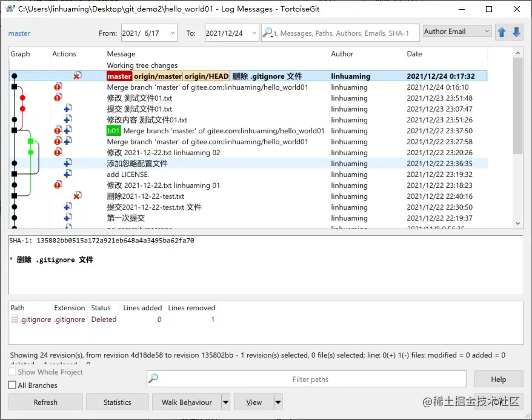Screen dimensions: 532x420
Task: Click added icon for 添加忽略配置文件 commit
Action: click(x=68, y=163)
